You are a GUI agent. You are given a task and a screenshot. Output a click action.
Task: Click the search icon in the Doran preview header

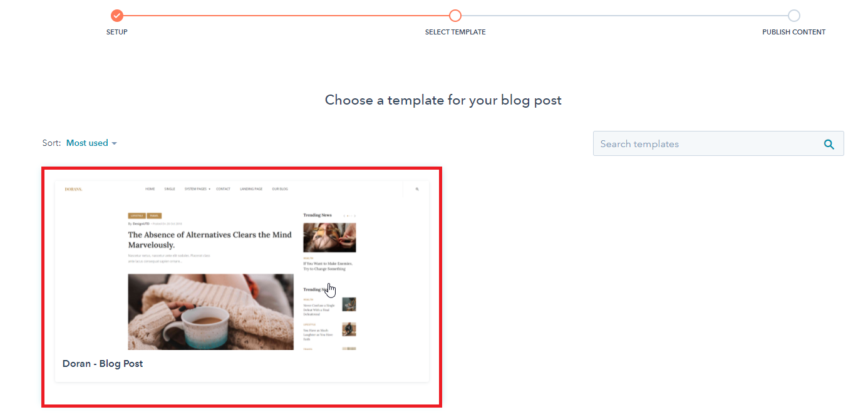(x=417, y=188)
